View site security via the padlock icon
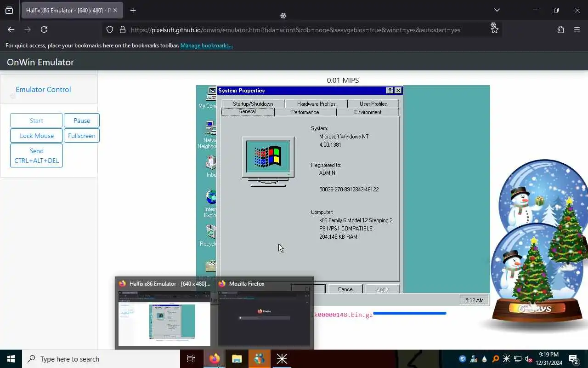 click(122, 29)
